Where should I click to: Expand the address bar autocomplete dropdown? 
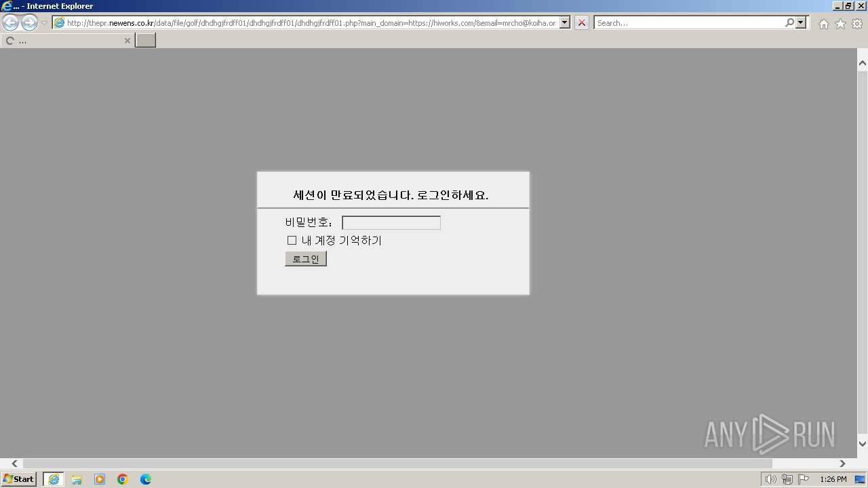pyautogui.click(x=565, y=22)
